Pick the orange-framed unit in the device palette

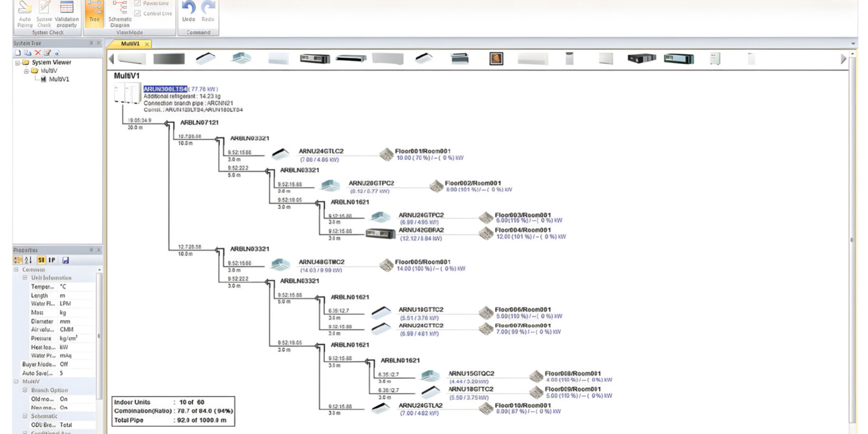[x=496, y=59]
